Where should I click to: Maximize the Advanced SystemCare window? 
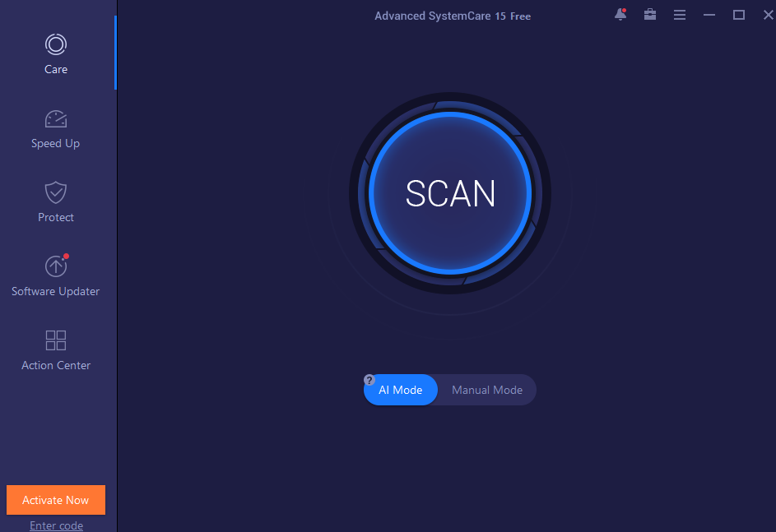739,15
